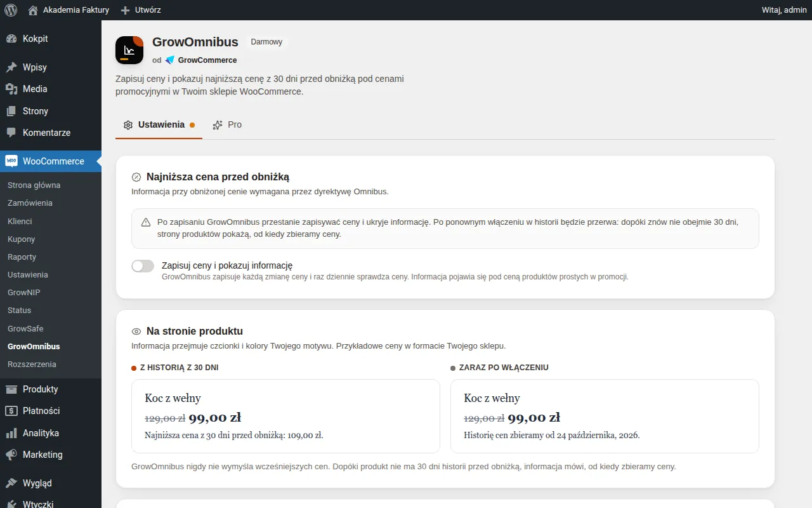The image size is (812, 508).
Task: Open the Ustawienia tab
Action: tap(159, 124)
